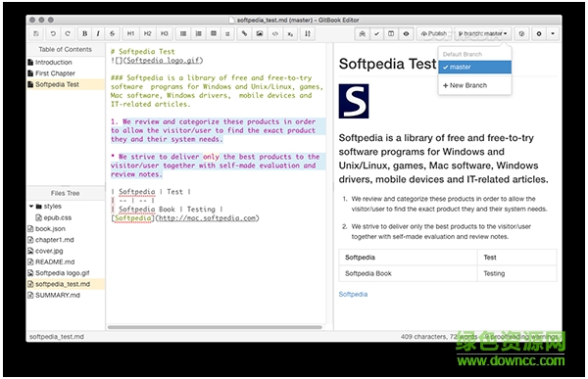Insert a code block

[x=275, y=33]
